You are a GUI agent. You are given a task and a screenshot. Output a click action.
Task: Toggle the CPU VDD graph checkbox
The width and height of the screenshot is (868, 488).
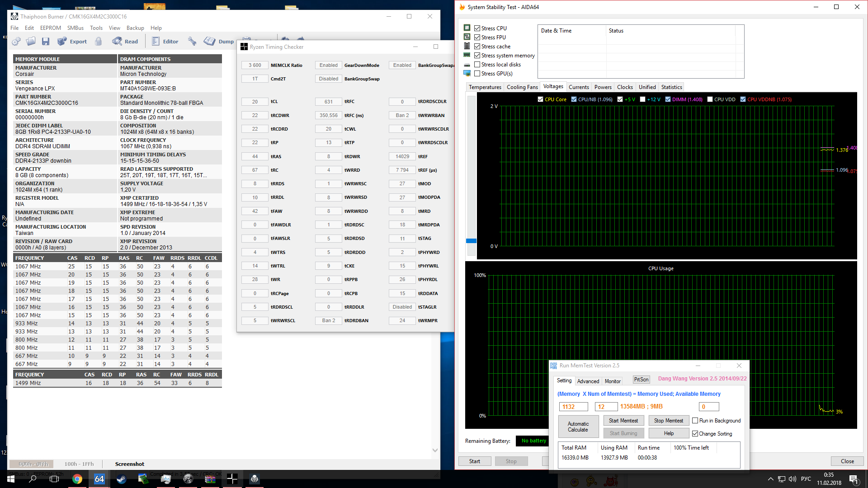(710, 99)
